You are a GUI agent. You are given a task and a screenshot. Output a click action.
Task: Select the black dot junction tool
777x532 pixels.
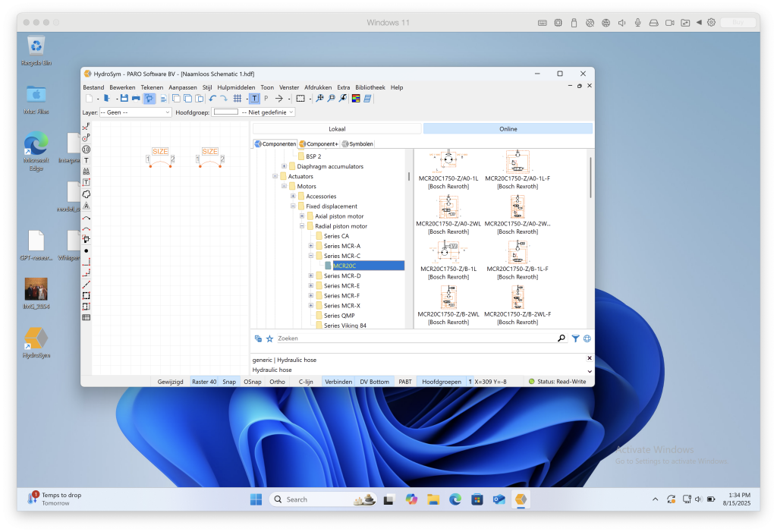(87, 251)
